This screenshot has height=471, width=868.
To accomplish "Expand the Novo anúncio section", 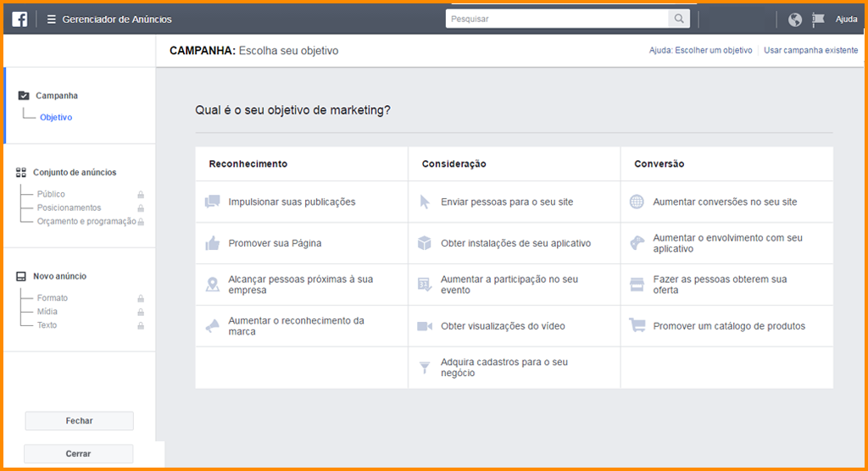I will (59, 276).
